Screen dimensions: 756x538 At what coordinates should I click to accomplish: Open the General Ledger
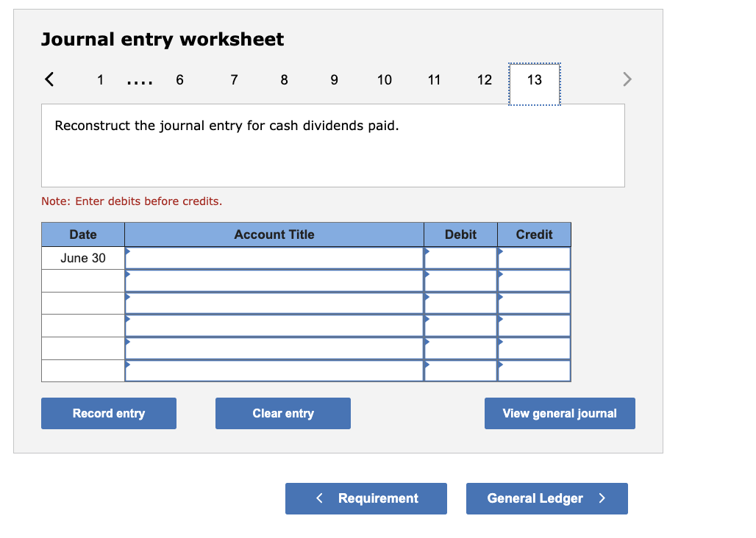pyautogui.click(x=546, y=498)
